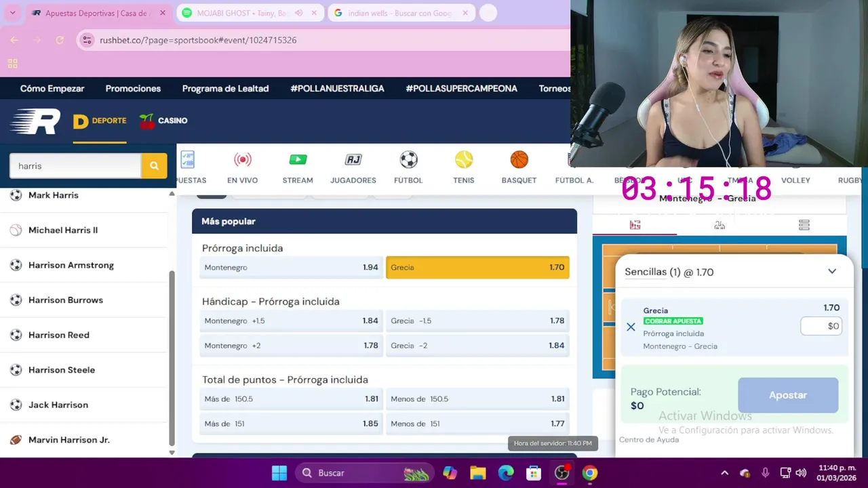Open the STREAM section icon
This screenshot has height=488, width=868.
pyautogui.click(x=298, y=160)
